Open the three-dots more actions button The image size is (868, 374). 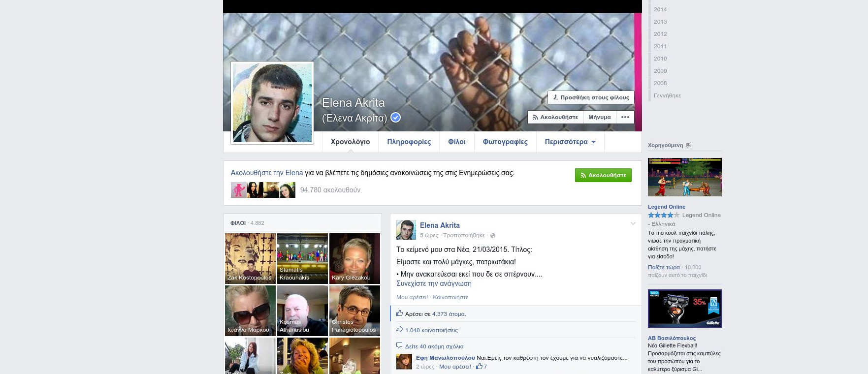(x=625, y=117)
